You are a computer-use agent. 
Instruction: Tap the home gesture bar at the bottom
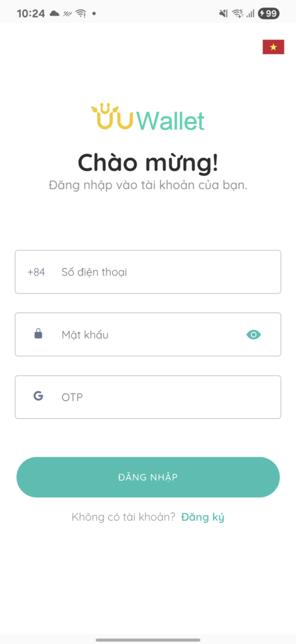(148, 640)
